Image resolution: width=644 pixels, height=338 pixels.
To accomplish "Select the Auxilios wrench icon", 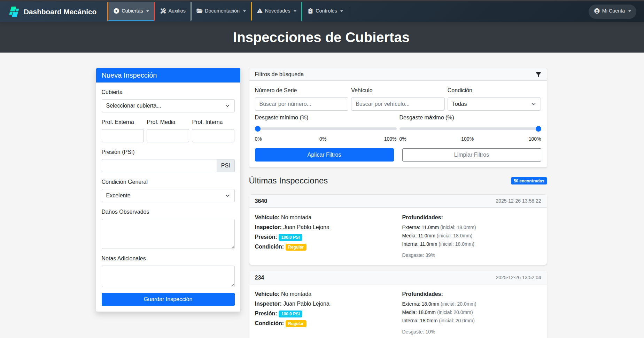I will point(162,10).
